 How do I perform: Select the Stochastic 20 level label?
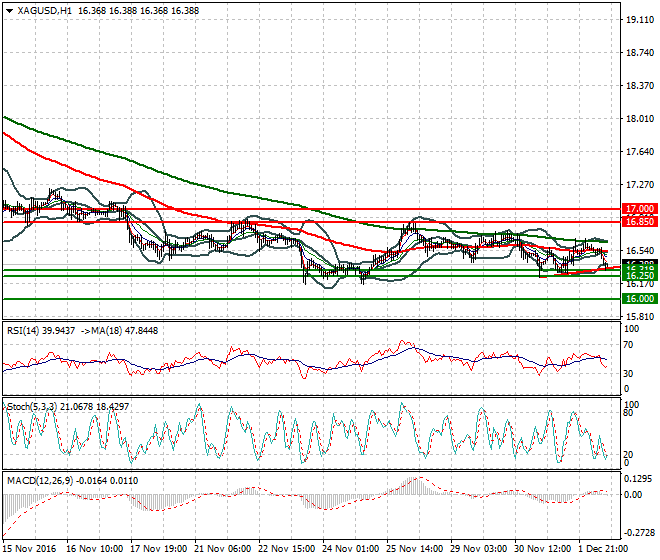pyautogui.click(x=628, y=455)
